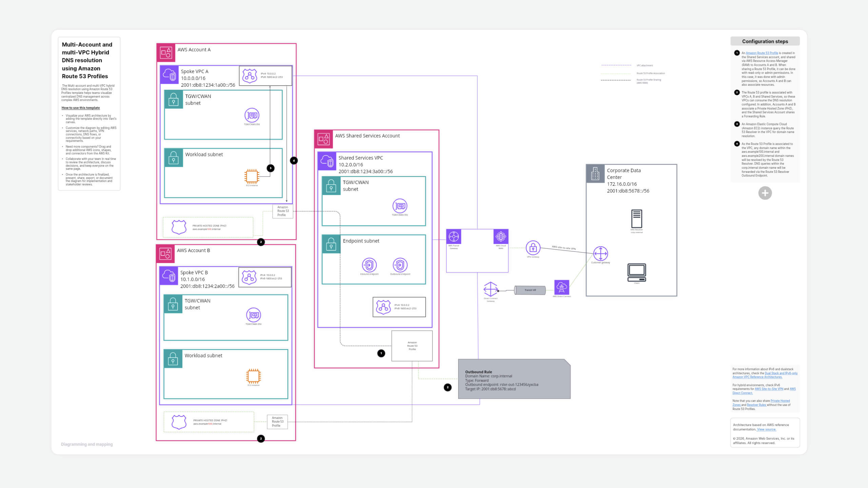The height and width of the screenshot is (488, 868).
Task: Select the Private Hosted Zone shield in Account A
Action: click(179, 227)
